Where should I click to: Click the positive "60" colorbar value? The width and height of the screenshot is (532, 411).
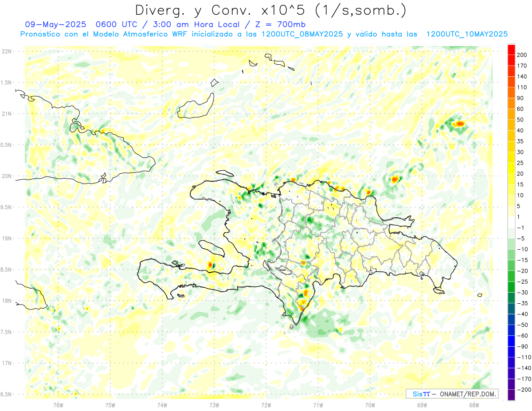pyautogui.click(x=520, y=109)
